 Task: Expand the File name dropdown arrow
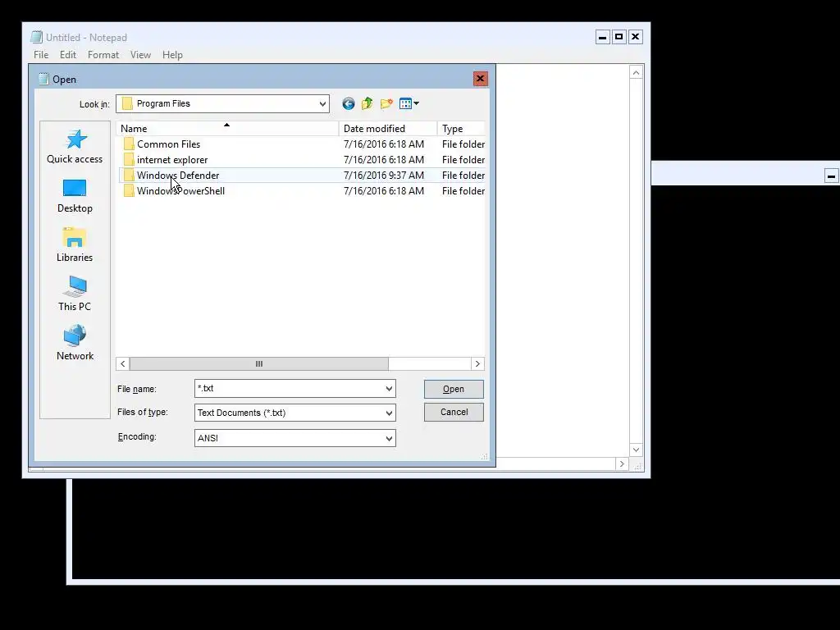(x=389, y=389)
